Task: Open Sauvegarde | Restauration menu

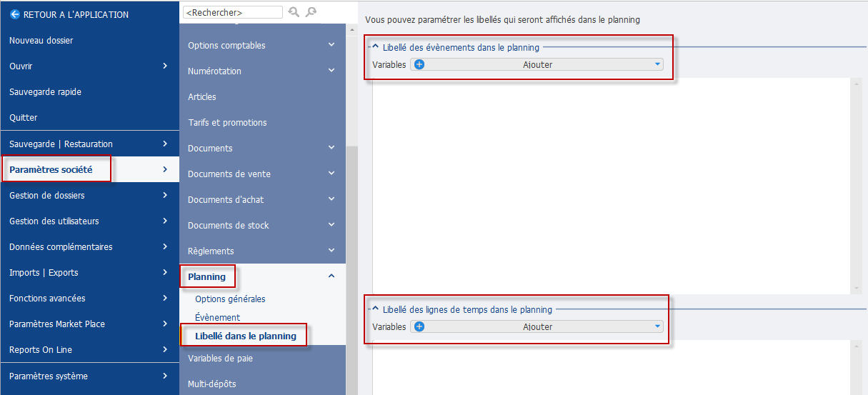Action: tap(89, 144)
